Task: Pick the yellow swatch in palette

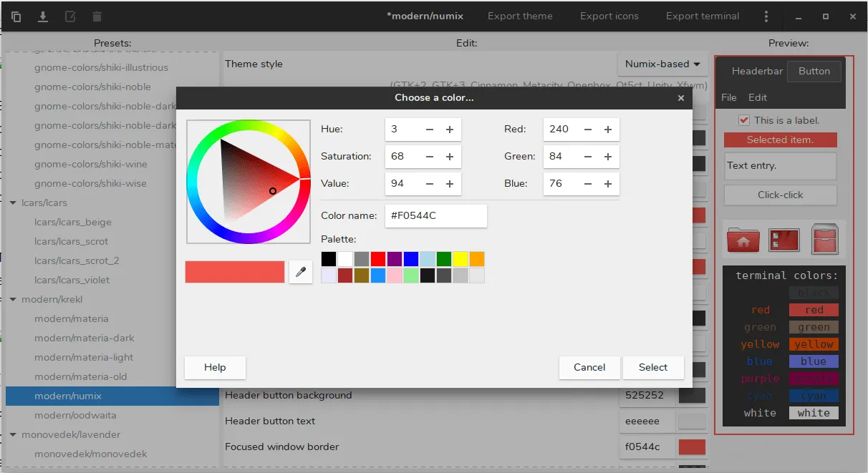Action: [x=460, y=259]
